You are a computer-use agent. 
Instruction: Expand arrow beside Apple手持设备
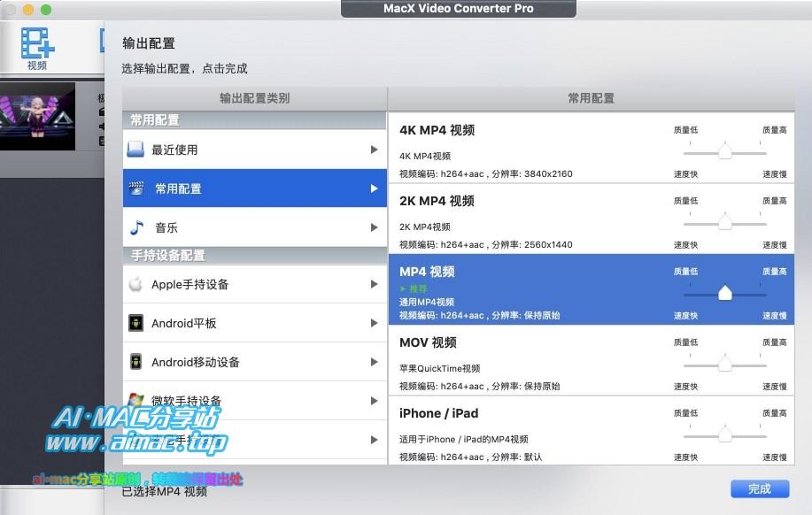[374, 284]
